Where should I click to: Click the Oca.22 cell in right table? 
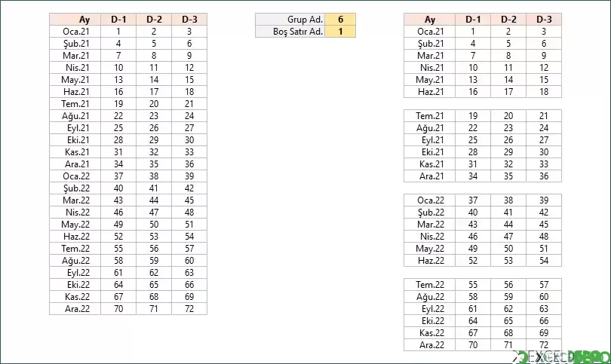pyautogui.click(x=429, y=200)
